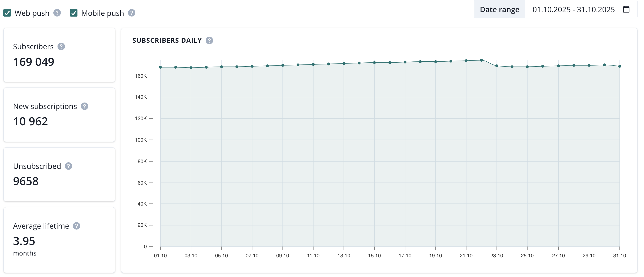Open calendar icon in date range
644x277 pixels.
(626, 10)
